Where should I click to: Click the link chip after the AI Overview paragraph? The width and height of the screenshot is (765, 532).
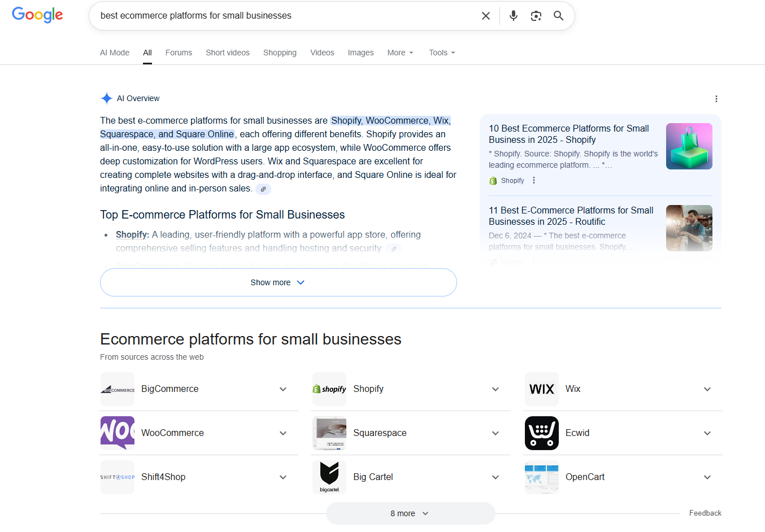(263, 189)
